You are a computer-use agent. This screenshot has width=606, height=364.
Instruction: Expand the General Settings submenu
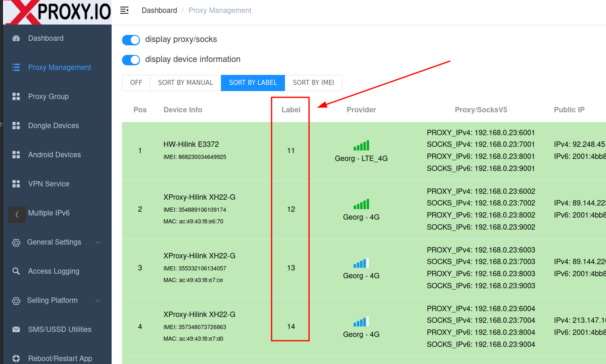pos(98,242)
